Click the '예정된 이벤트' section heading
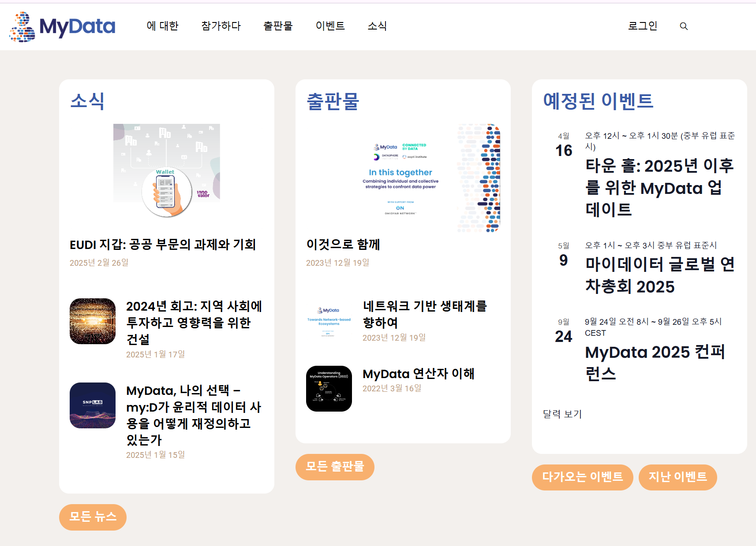756x546 pixels. pos(598,101)
